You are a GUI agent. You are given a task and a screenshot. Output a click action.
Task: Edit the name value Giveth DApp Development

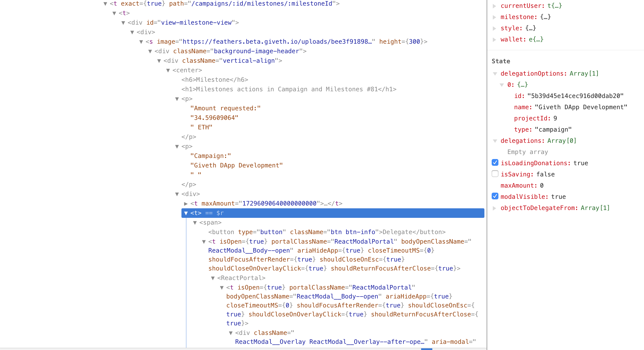[x=581, y=107]
